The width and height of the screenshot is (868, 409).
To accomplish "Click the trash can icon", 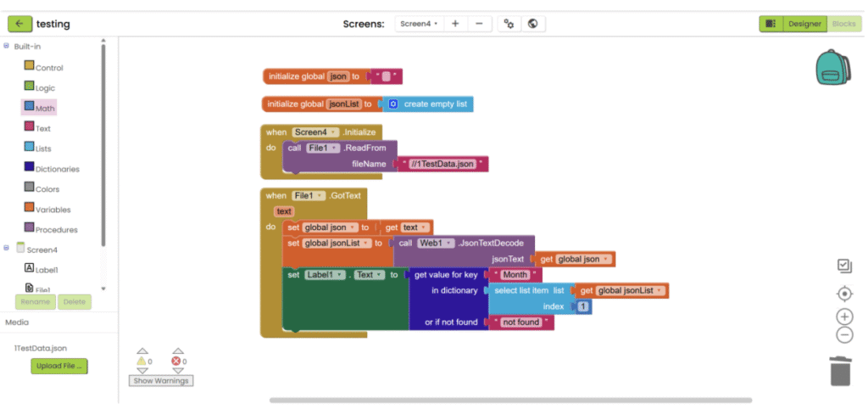I will point(839,371).
